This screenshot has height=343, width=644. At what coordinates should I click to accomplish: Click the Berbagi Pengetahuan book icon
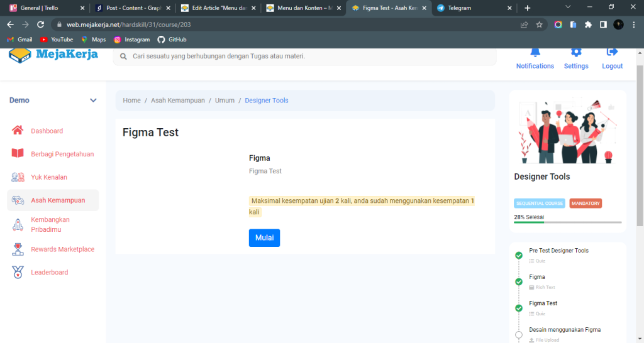(17, 153)
